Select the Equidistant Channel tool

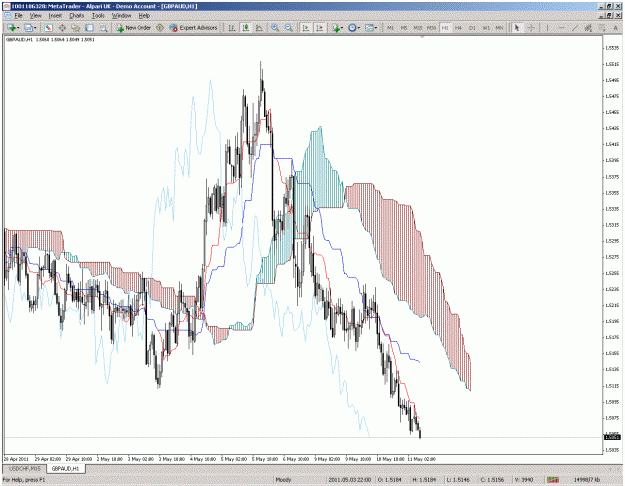tap(588, 28)
